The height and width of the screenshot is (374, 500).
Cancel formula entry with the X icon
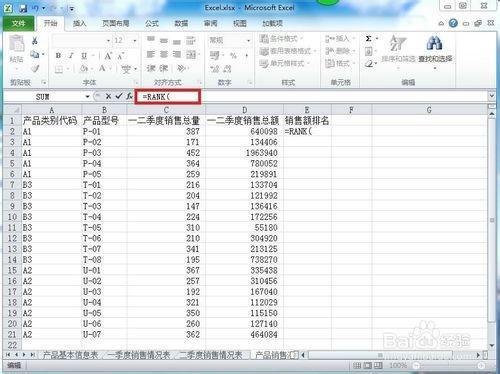tap(108, 96)
